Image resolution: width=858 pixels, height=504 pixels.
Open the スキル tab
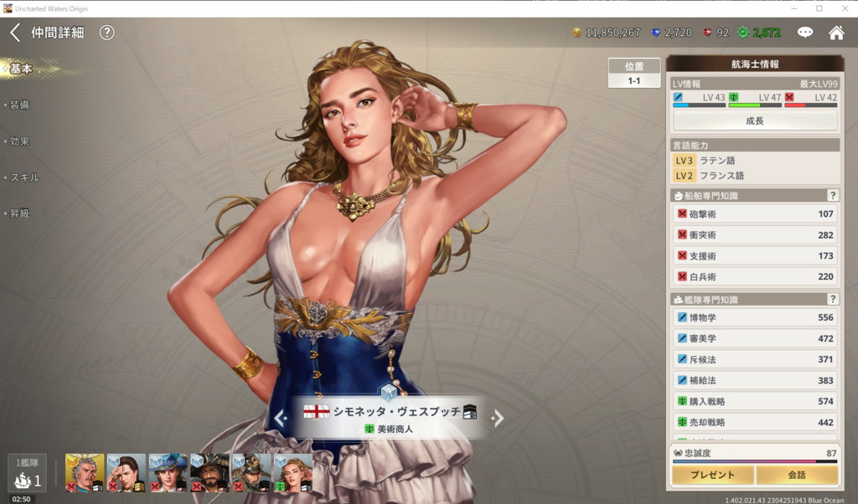click(24, 177)
